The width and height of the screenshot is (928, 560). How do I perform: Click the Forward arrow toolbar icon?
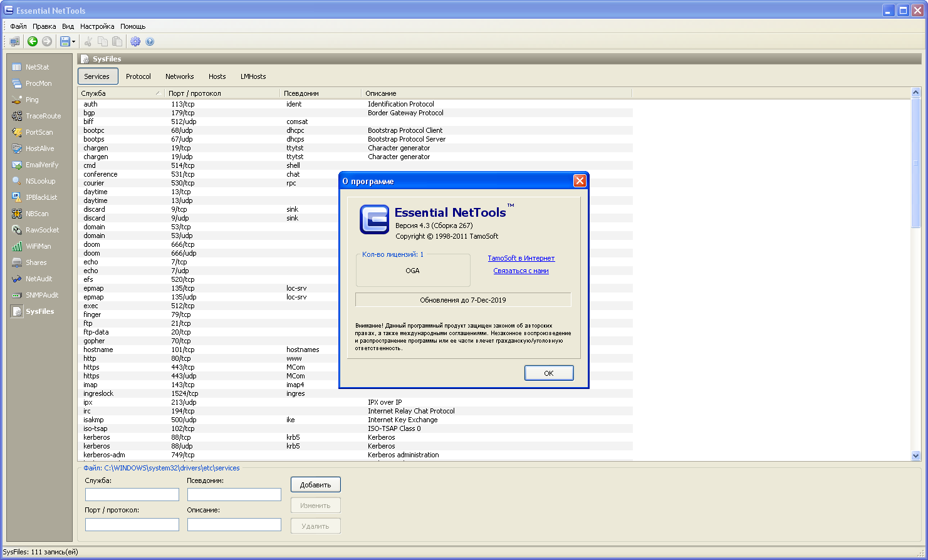46,41
